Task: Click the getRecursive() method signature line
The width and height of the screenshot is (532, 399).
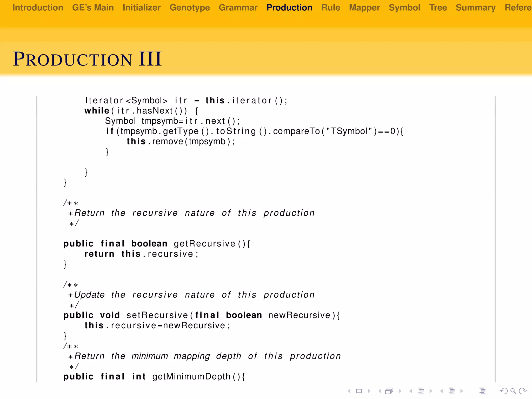Action: tap(157, 244)
